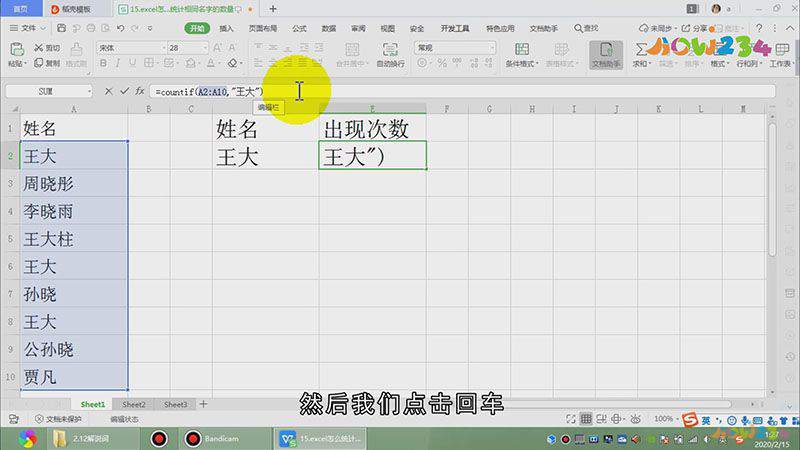Open the Rows and Columns (行和列) dropdown
This screenshot has width=800, height=450.
coord(749,63)
